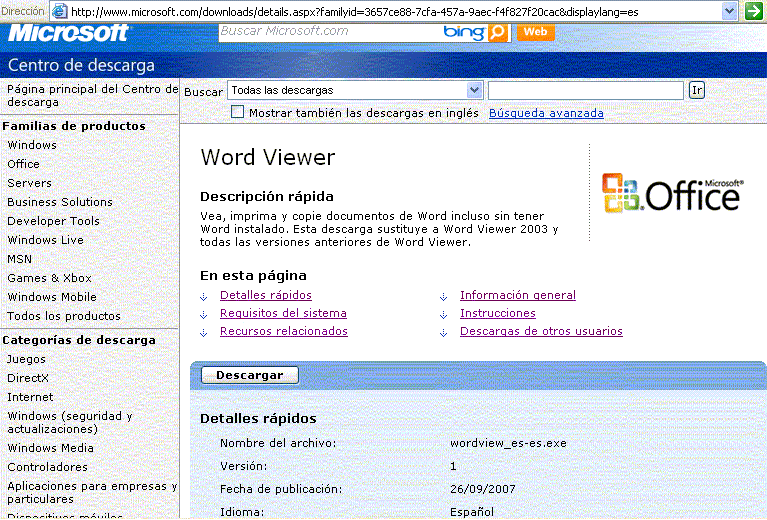Click the arrow icon beside Información general
Image resolution: width=767 pixels, height=520 pixels.
(x=443, y=296)
